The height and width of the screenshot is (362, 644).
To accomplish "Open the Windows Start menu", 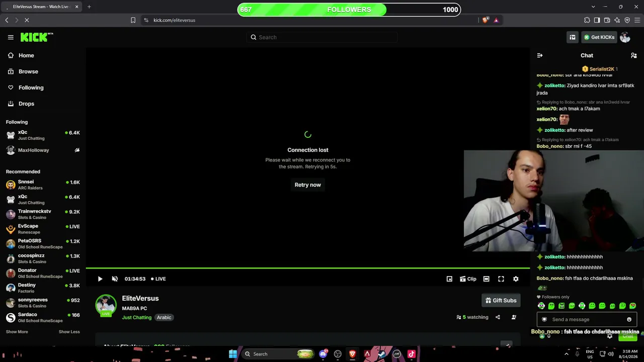I will click(x=233, y=354).
